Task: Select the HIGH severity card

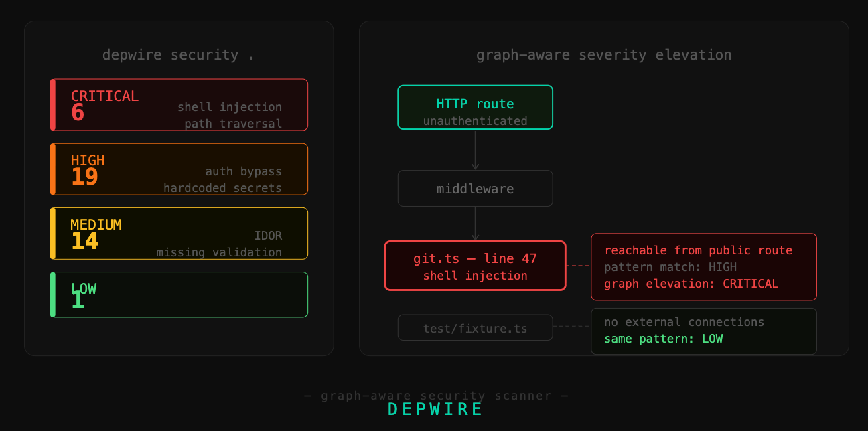Action: pyautogui.click(x=179, y=169)
